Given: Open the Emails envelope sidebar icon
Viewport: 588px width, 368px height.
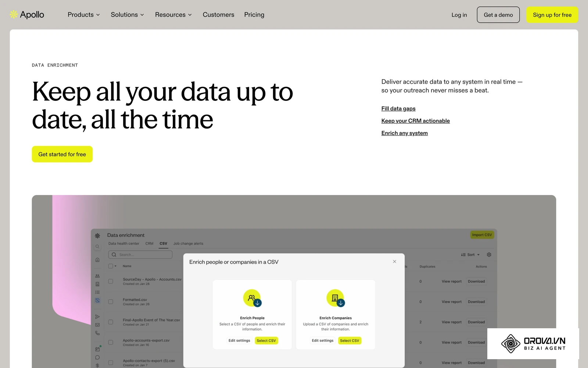Looking at the screenshot, I should click(97, 325).
